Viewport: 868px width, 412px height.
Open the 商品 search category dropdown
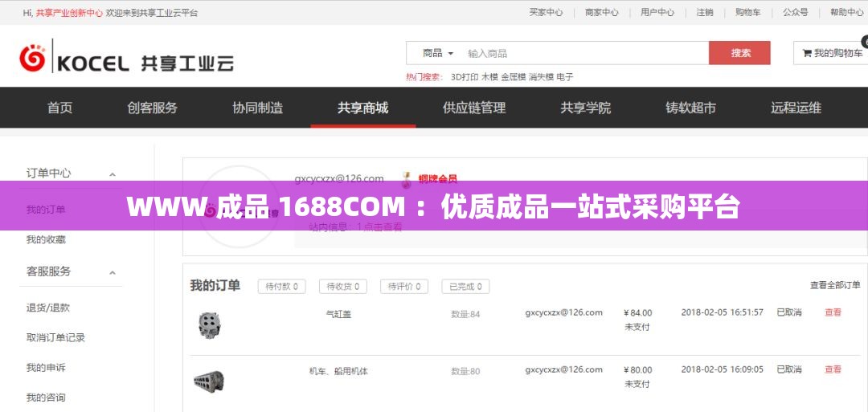pyautogui.click(x=438, y=53)
